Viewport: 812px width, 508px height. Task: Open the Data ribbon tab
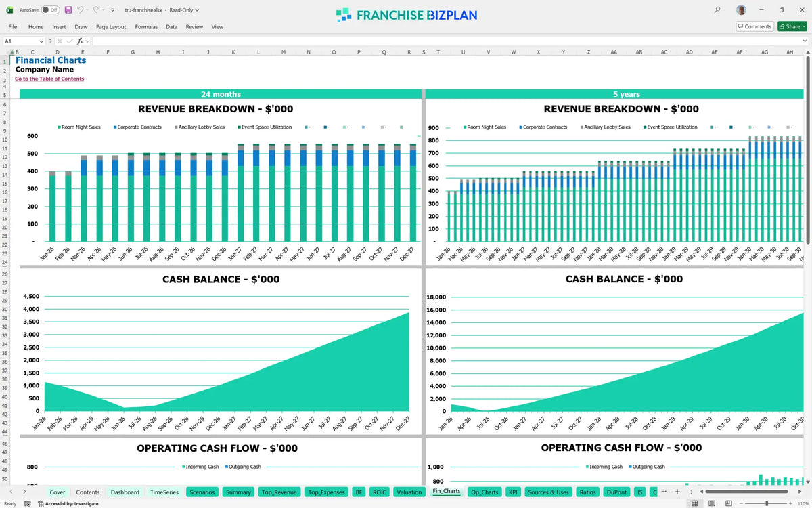click(x=171, y=27)
